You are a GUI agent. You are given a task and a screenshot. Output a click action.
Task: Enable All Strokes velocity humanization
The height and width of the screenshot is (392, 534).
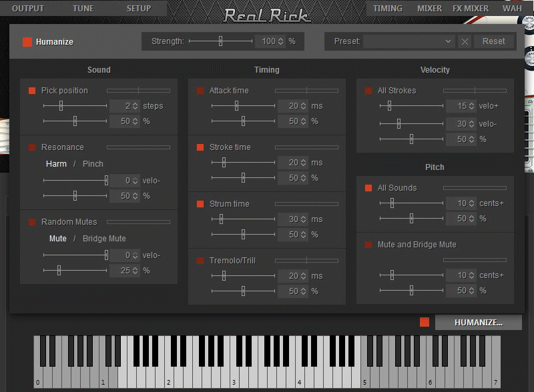click(368, 91)
